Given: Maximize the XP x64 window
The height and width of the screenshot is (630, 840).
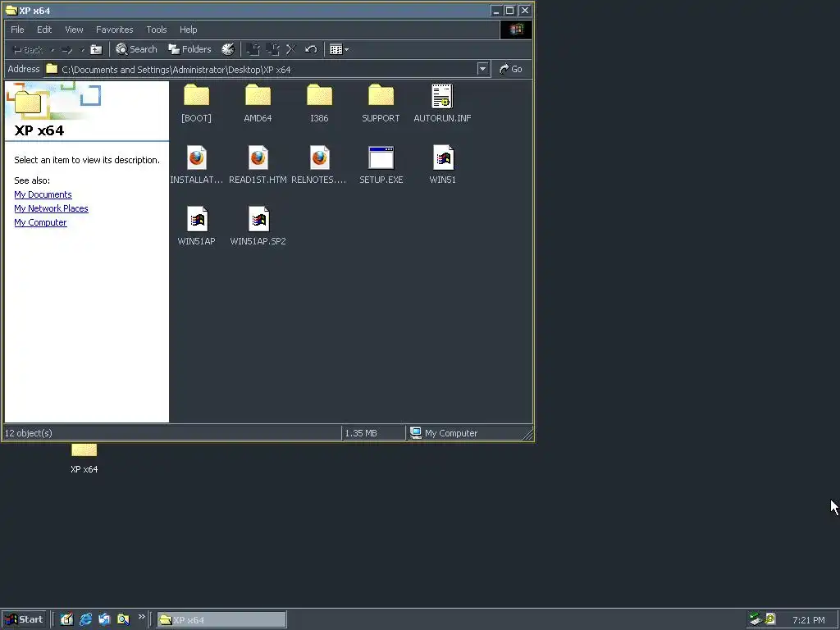Looking at the screenshot, I should click(x=510, y=10).
